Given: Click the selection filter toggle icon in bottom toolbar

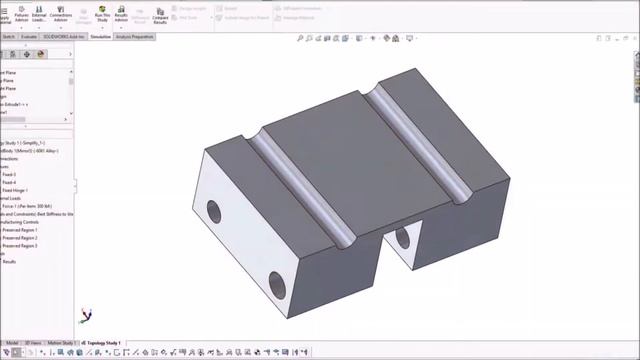Looking at the screenshot, I should (x=7, y=352).
